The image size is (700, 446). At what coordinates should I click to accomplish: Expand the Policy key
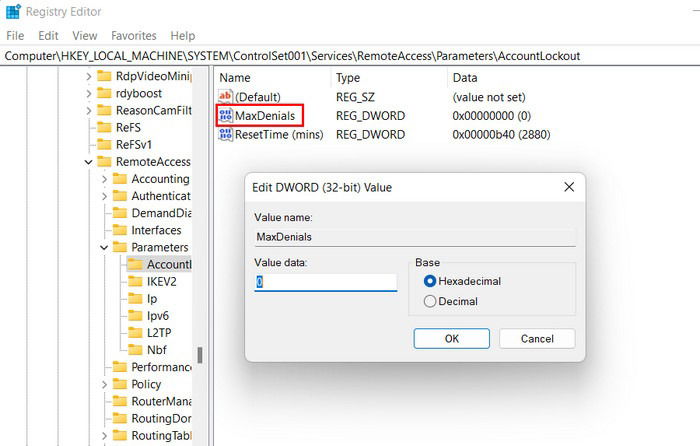tap(104, 384)
